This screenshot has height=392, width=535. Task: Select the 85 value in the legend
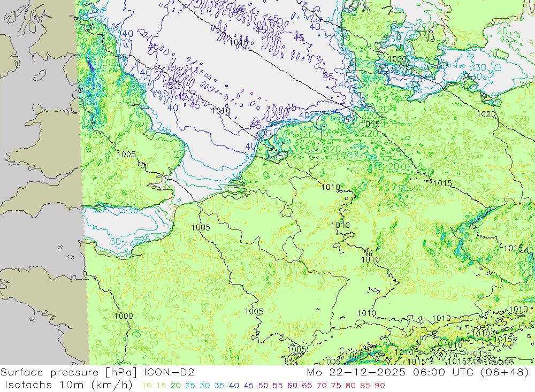click(365, 386)
